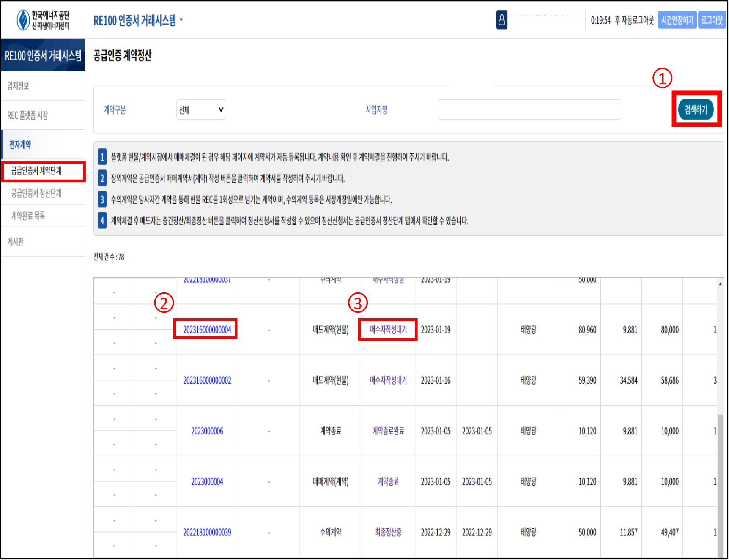Click the 로그아웃 button

pos(712,20)
